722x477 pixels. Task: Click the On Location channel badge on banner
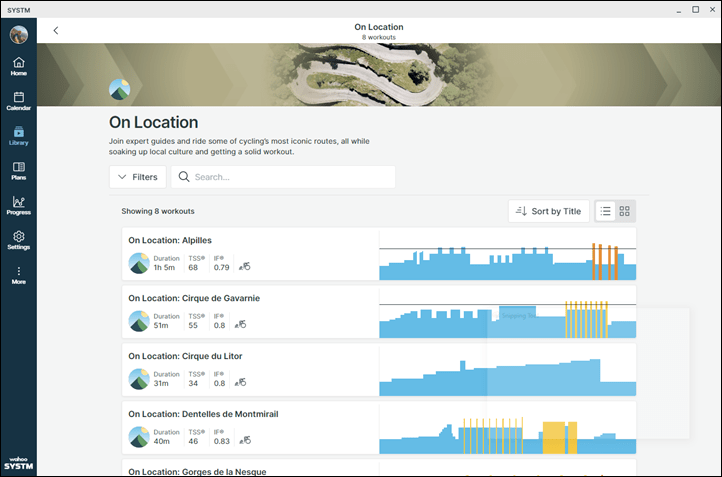click(120, 89)
